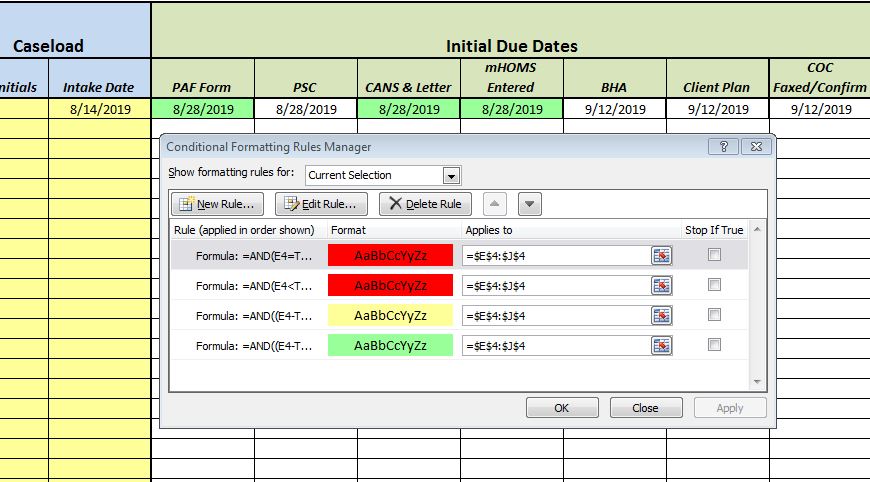
Task: Select yellow rule Formula: =AND((E4-T...
Action: coord(254,316)
